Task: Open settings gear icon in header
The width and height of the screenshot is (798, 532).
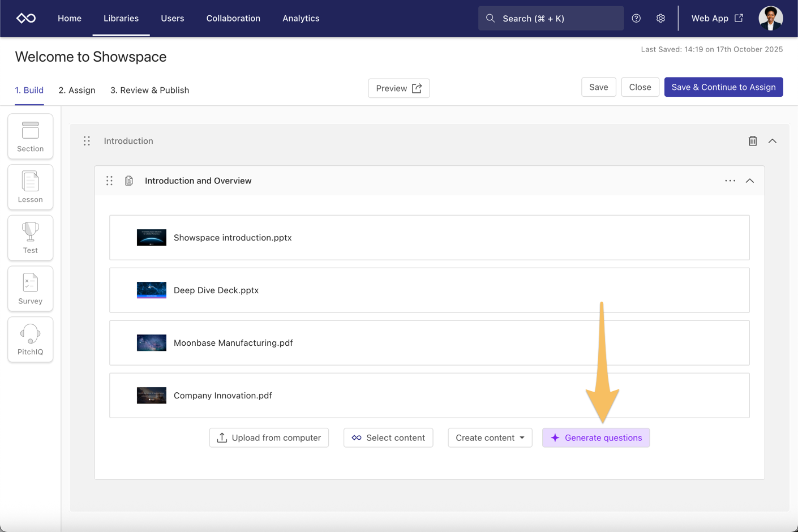Action: click(x=660, y=18)
